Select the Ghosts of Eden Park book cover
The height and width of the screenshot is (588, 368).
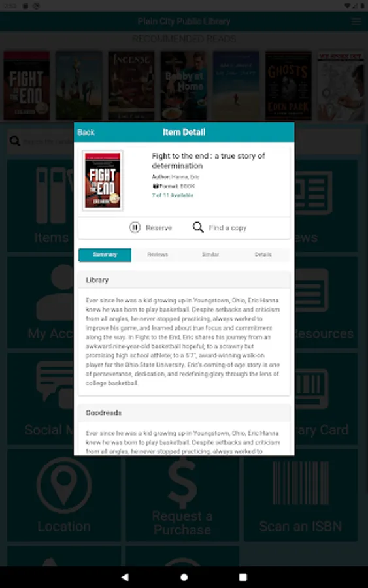[x=288, y=86]
